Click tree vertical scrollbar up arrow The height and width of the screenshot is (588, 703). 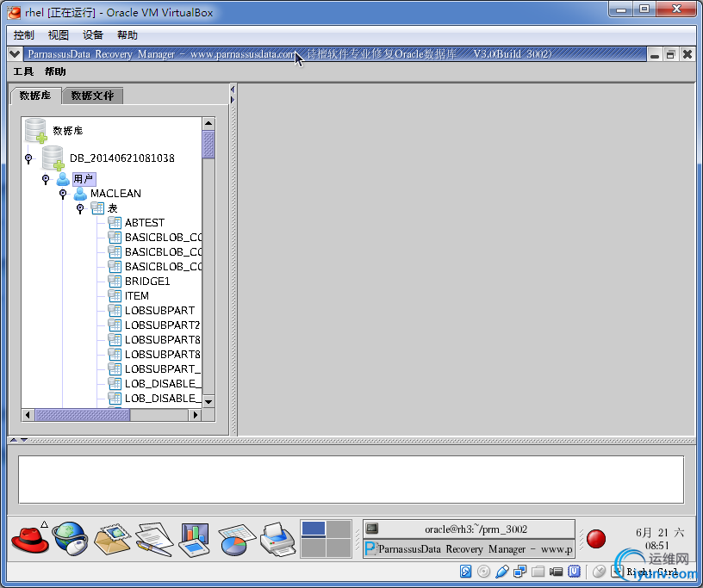coord(208,123)
